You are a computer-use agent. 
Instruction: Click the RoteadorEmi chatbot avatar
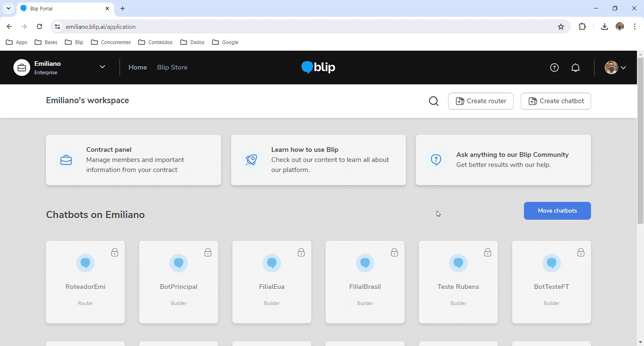click(x=86, y=263)
